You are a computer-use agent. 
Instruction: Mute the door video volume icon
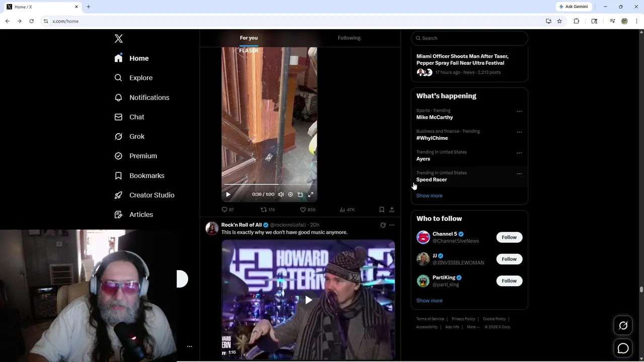(281, 195)
